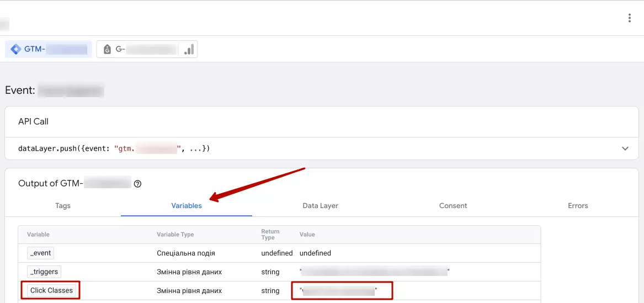Click the Variable column header
Image resolution: width=644 pixels, height=303 pixels.
(x=38, y=235)
